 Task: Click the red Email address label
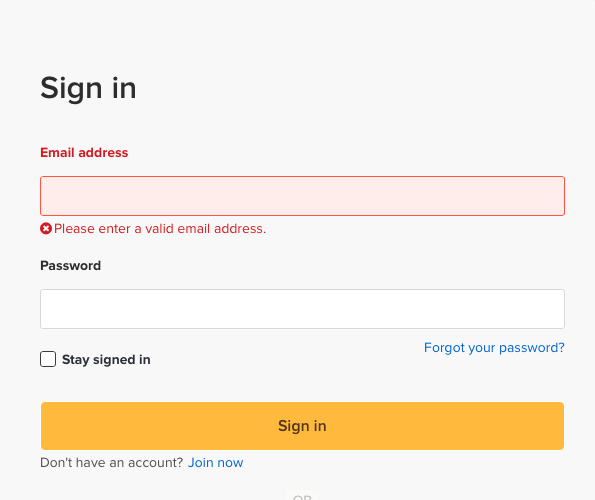(84, 153)
